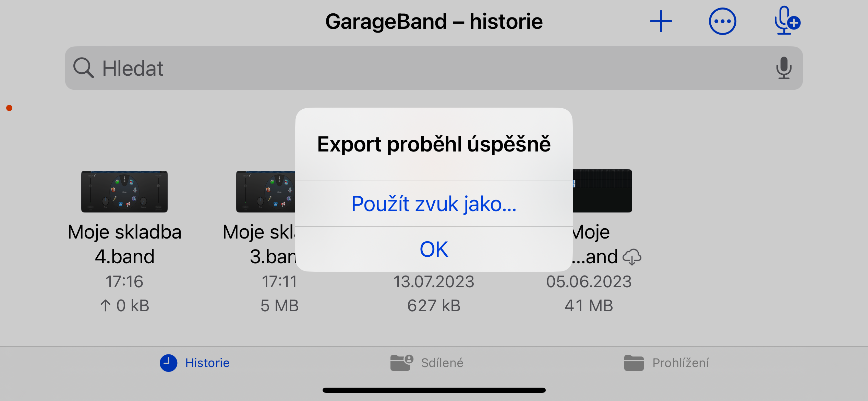Tap the plus icon to create song
The height and width of the screenshot is (401, 868).
pos(661,21)
